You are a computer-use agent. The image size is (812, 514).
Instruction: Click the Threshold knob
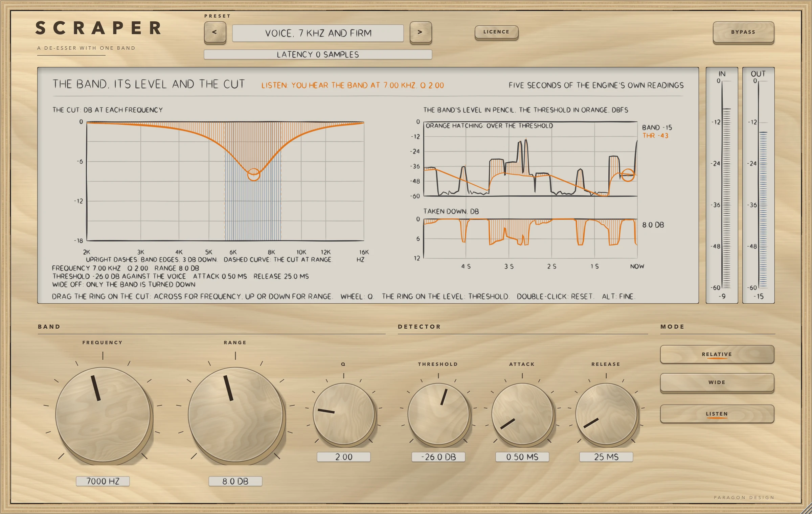pos(438,414)
